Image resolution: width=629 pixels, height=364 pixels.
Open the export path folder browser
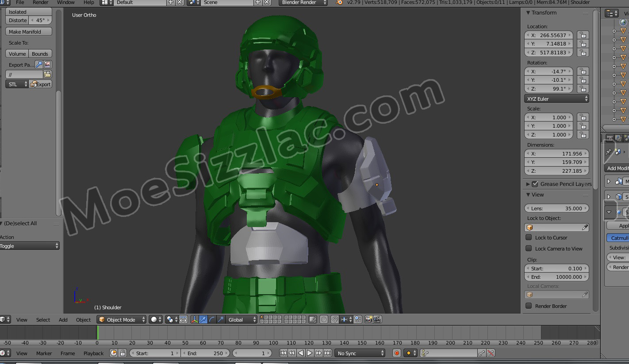(47, 74)
